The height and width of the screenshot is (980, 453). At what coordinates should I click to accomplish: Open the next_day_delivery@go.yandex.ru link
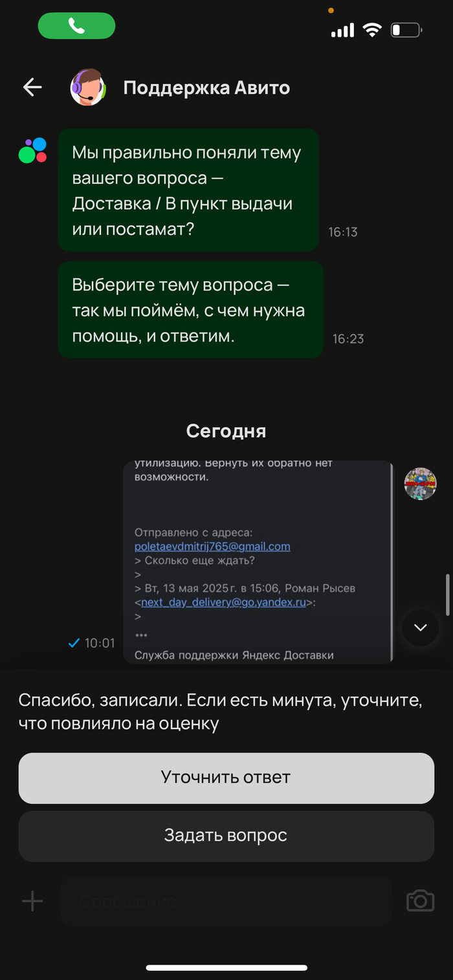(223, 602)
